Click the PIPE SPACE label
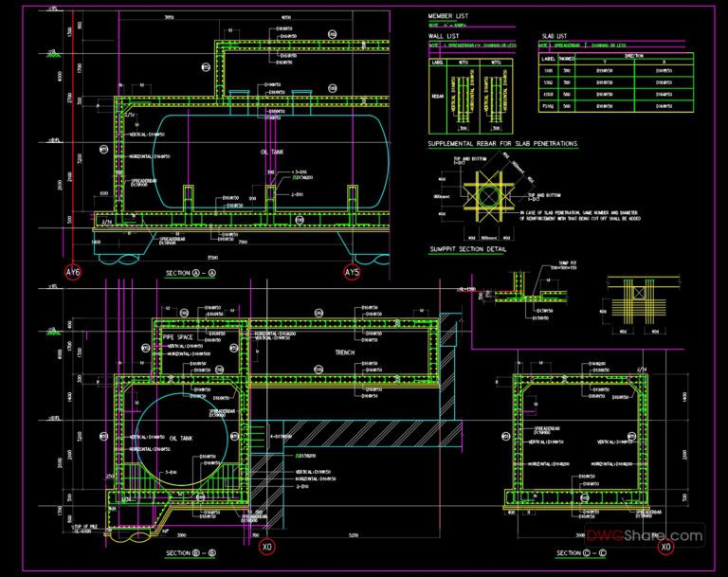 pyautogui.click(x=178, y=337)
